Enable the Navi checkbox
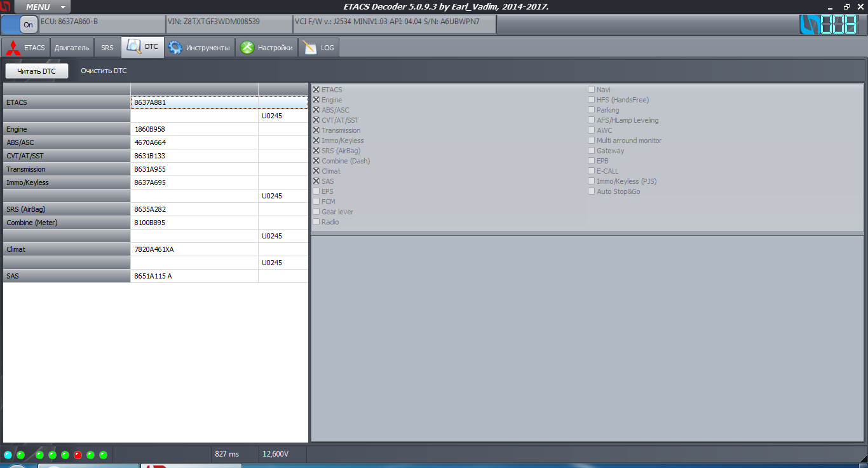 click(592, 90)
